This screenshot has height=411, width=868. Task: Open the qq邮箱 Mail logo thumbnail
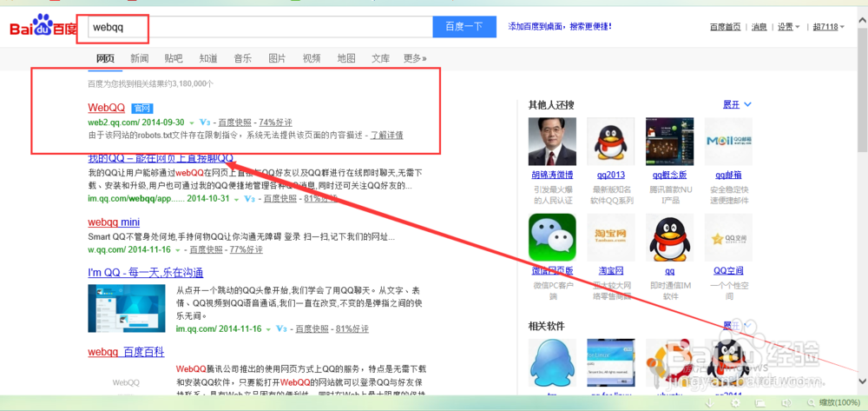pos(728,142)
